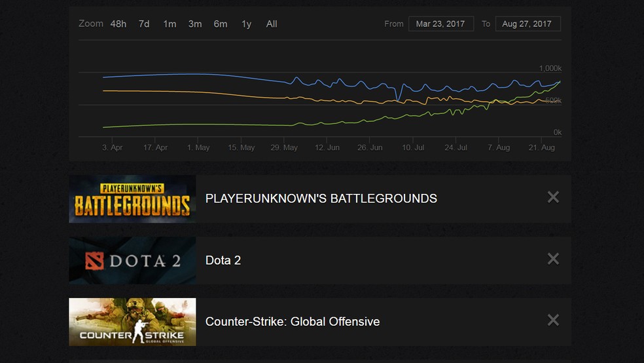Image resolution: width=644 pixels, height=363 pixels.
Task: Click the 500k y-axis label
Action: tap(553, 101)
